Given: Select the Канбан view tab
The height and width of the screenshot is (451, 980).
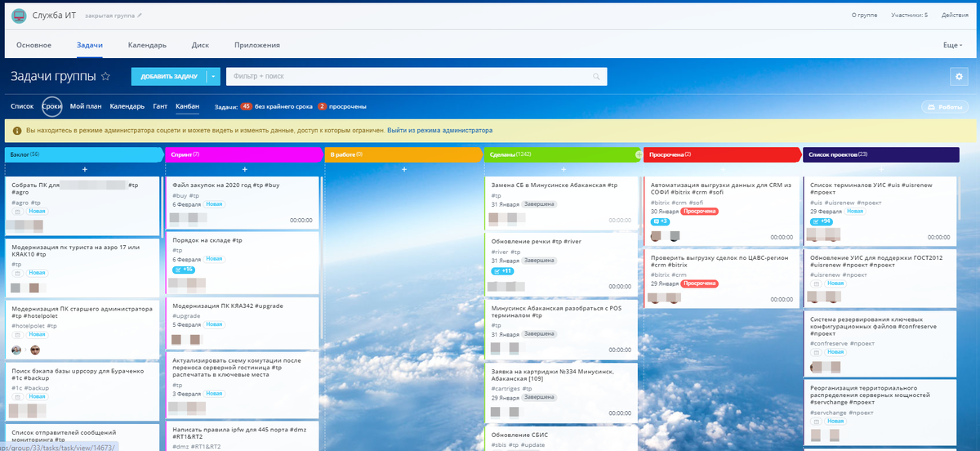Looking at the screenshot, I should tap(187, 106).
